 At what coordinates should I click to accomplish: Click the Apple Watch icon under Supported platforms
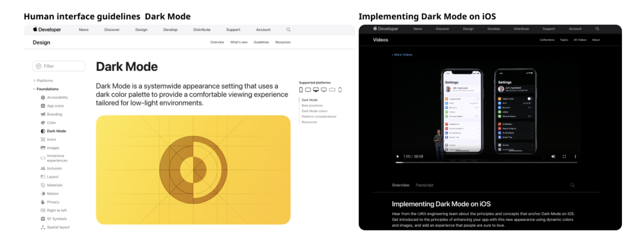pyautogui.click(x=340, y=90)
